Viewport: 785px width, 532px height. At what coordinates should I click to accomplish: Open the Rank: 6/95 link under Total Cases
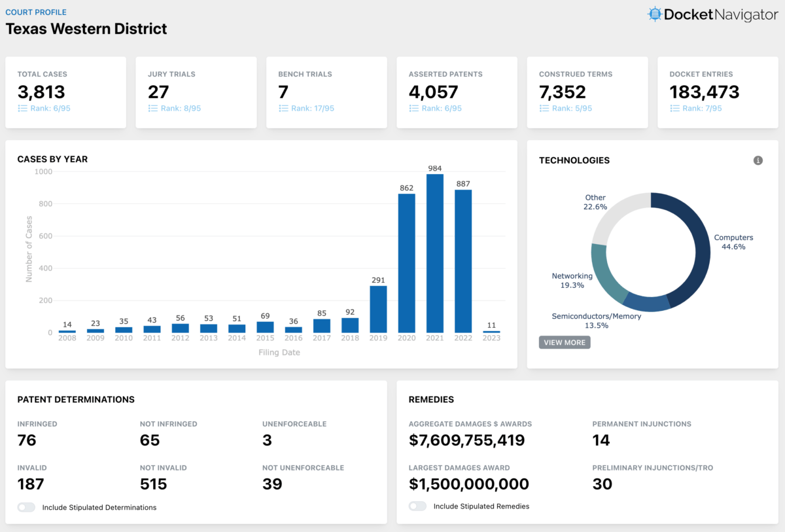click(x=50, y=109)
